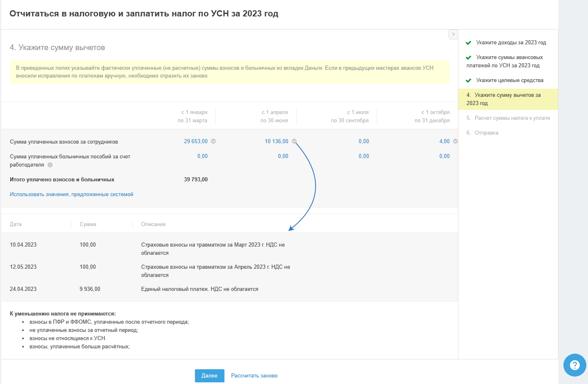Viewport: 588px width, 384px height.
Task: Edit the 29 653,00 contributions value
Action: (196, 142)
